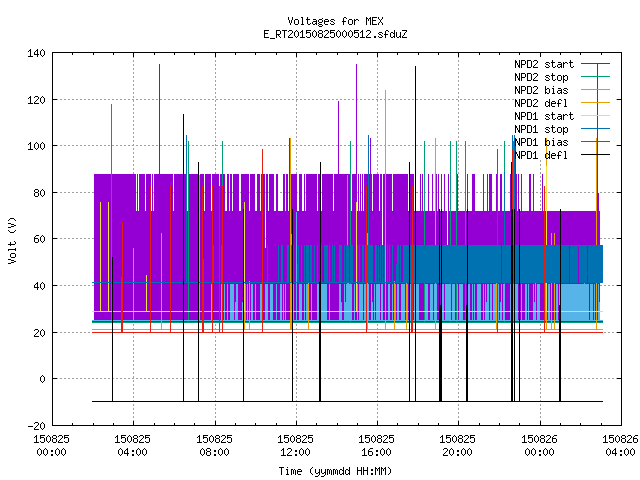Click the NPD2 start legend label
The image size is (640, 480).
(544, 64)
